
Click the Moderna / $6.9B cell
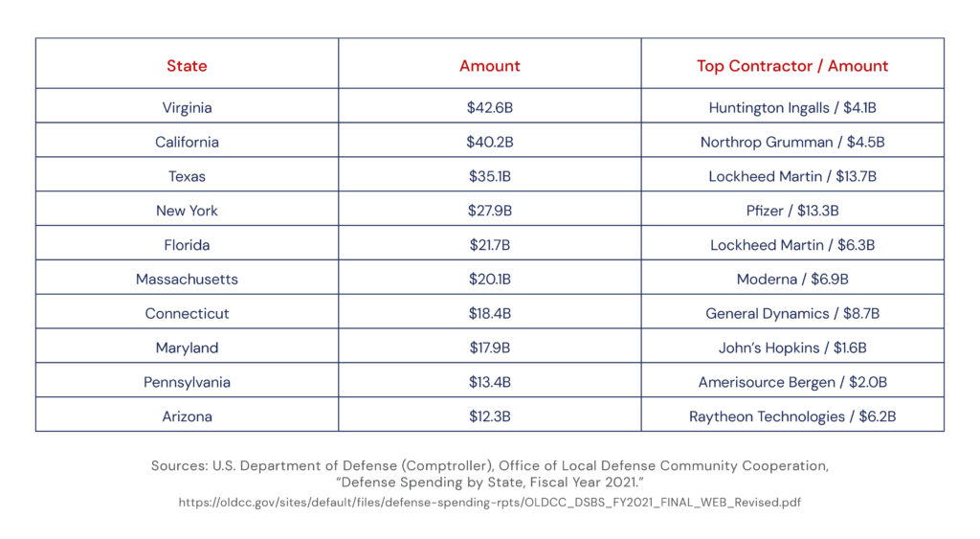(791, 280)
